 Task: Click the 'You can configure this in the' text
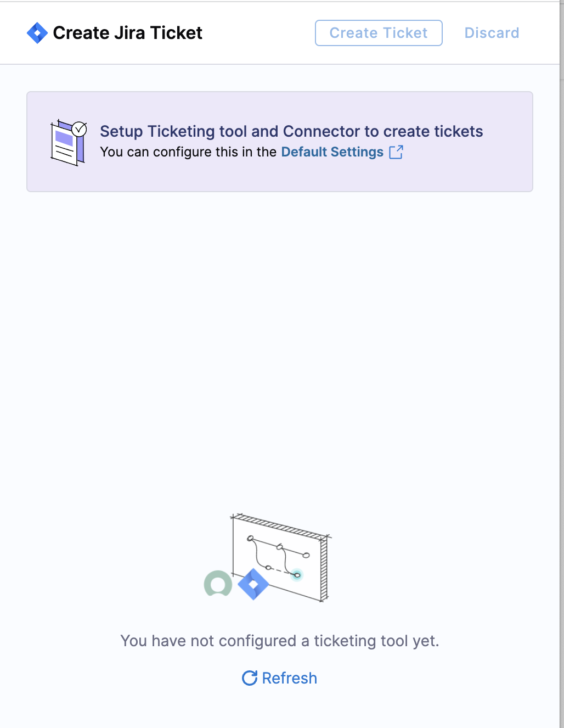(188, 152)
